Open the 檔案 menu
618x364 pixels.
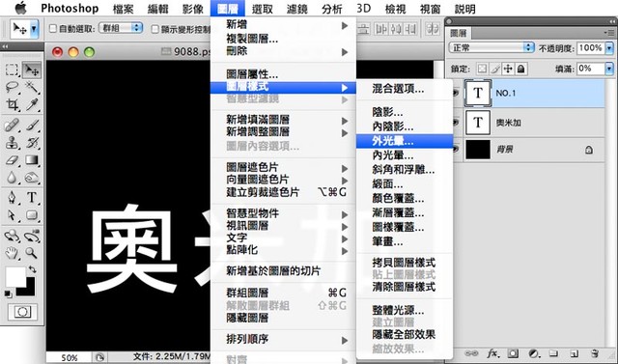(x=124, y=9)
